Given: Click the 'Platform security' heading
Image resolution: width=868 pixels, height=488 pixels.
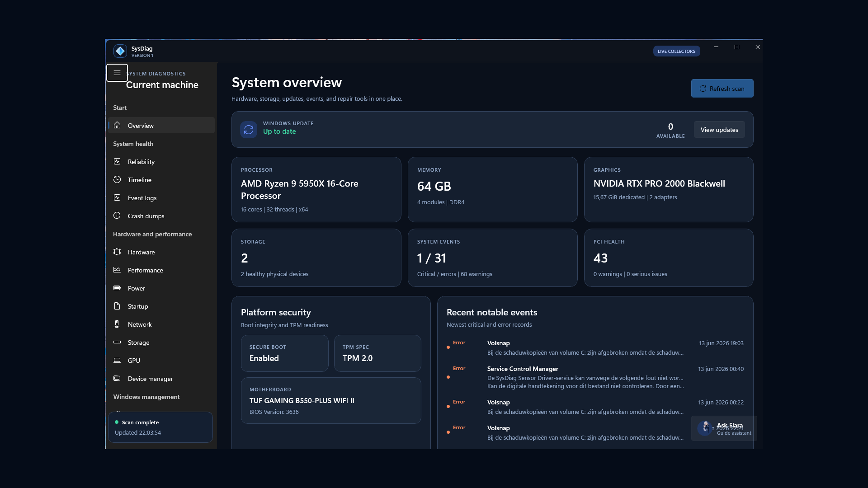Looking at the screenshot, I should pos(276,312).
